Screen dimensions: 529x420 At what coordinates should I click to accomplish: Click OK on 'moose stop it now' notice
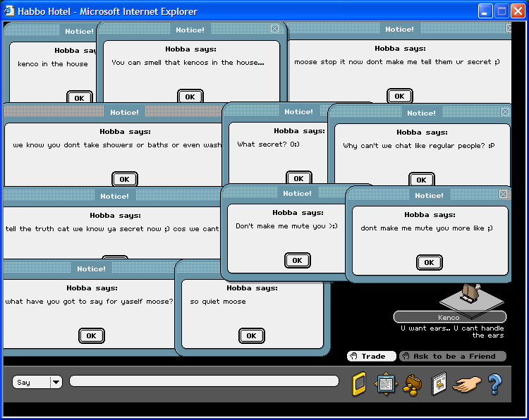tap(399, 96)
